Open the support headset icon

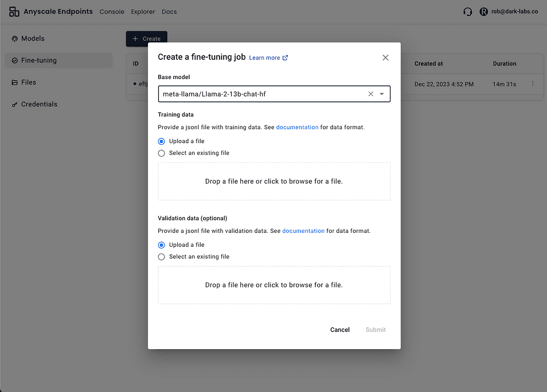[x=467, y=12]
